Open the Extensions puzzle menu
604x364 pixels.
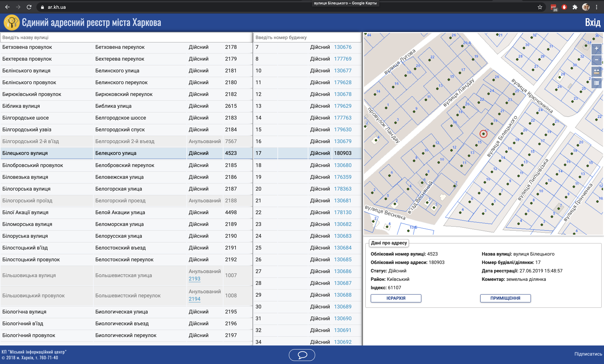[575, 7]
